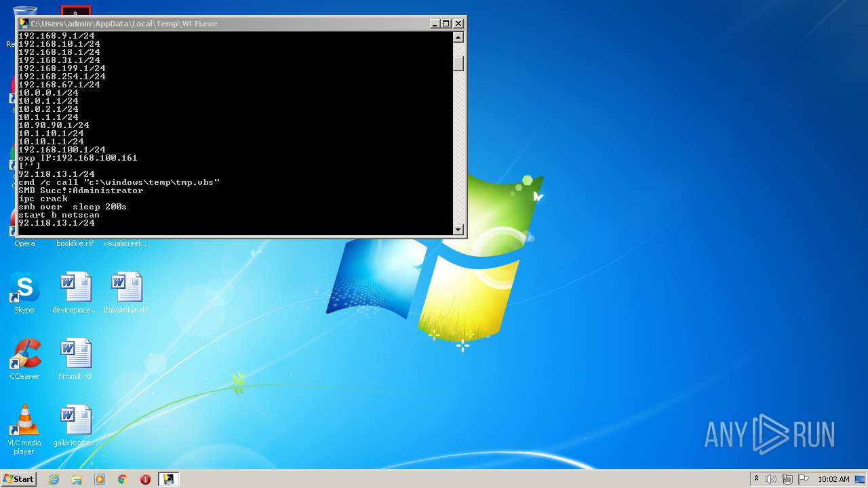Select the Opera shortcut label
The height and width of the screenshot is (488, 868).
click(x=24, y=243)
